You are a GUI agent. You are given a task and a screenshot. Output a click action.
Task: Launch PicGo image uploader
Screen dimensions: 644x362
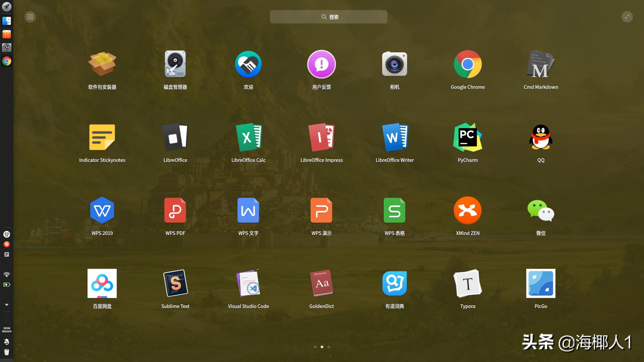coord(541,284)
